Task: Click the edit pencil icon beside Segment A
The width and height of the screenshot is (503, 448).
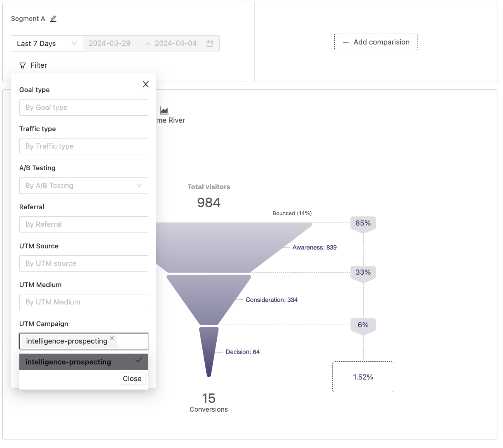Action: tap(53, 19)
